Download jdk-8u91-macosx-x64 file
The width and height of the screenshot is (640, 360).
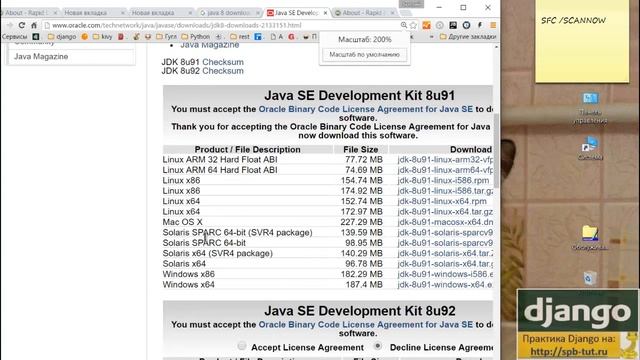(x=445, y=222)
